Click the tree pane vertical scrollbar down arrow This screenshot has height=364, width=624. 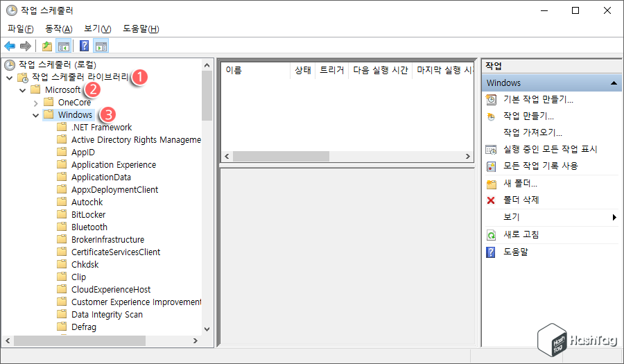207,329
